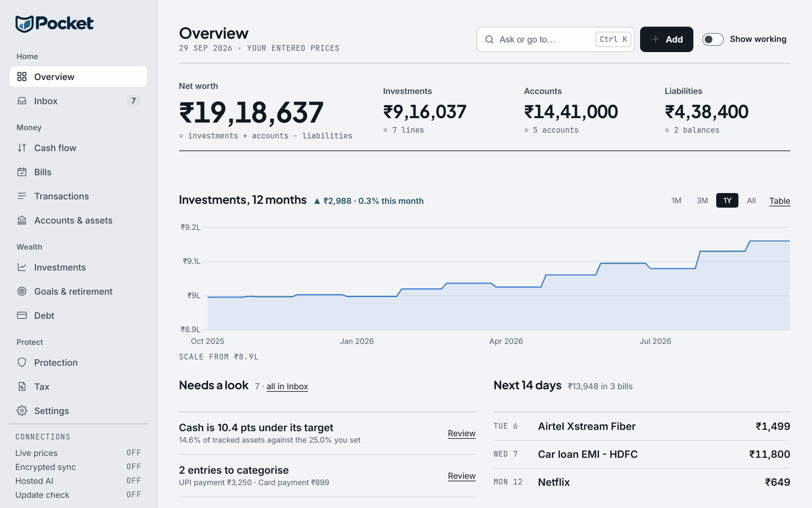The image size is (812, 508).
Task: Open the 'all in Inbox' link
Action: [287, 386]
